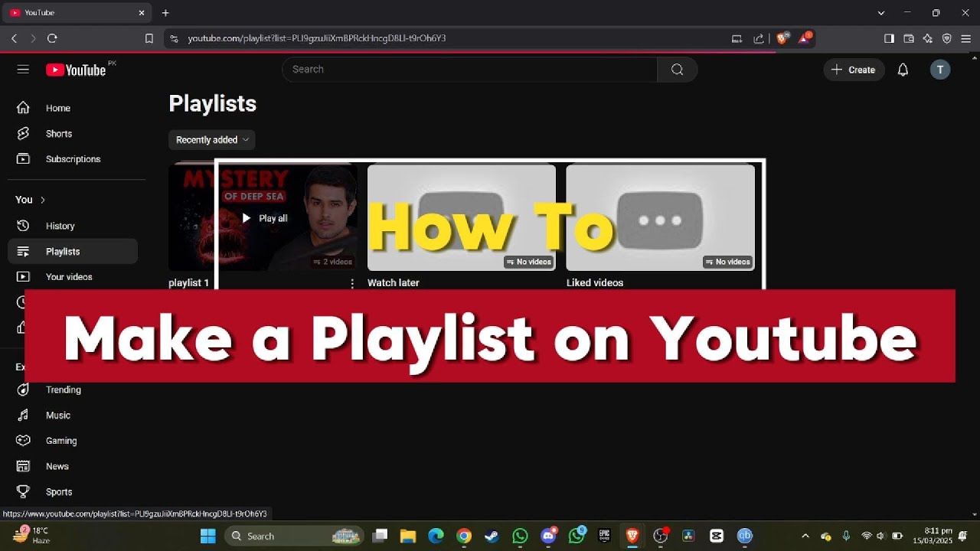
Task: Open the Windows Start menu
Action: 207,536
